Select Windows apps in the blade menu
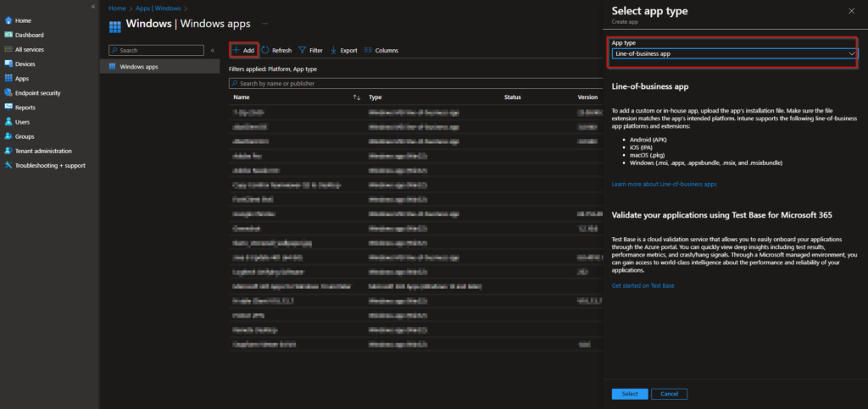The image size is (868, 409). pyautogui.click(x=160, y=66)
